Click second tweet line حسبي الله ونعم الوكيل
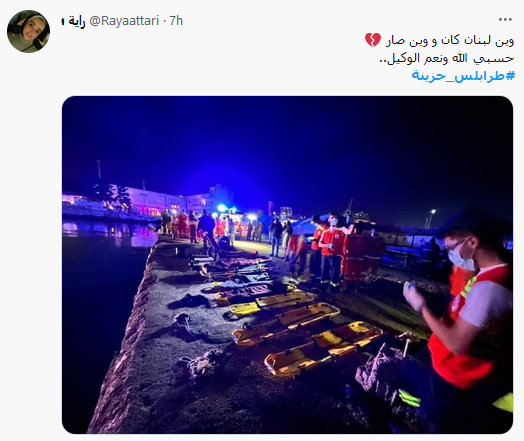This screenshot has height=441, width=524. coord(447,58)
